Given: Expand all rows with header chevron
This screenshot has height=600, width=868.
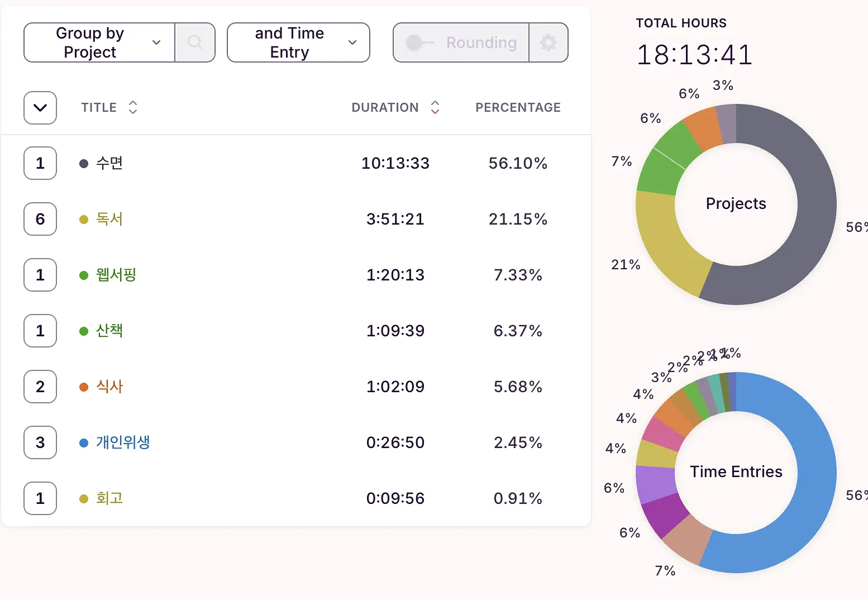Looking at the screenshot, I should (x=40, y=108).
